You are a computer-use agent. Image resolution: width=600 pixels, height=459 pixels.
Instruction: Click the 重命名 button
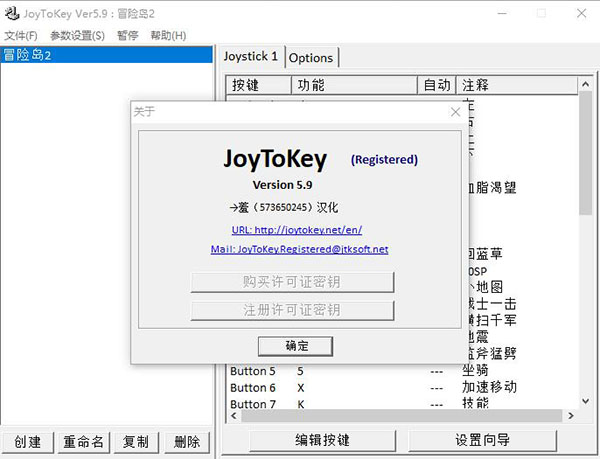[84, 441]
